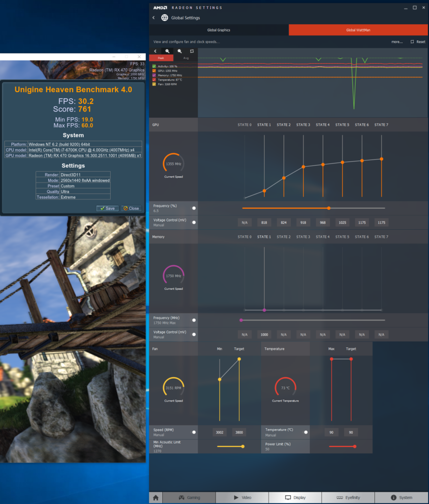Click the 3151 RPM fan speed gauge

pos(174,388)
